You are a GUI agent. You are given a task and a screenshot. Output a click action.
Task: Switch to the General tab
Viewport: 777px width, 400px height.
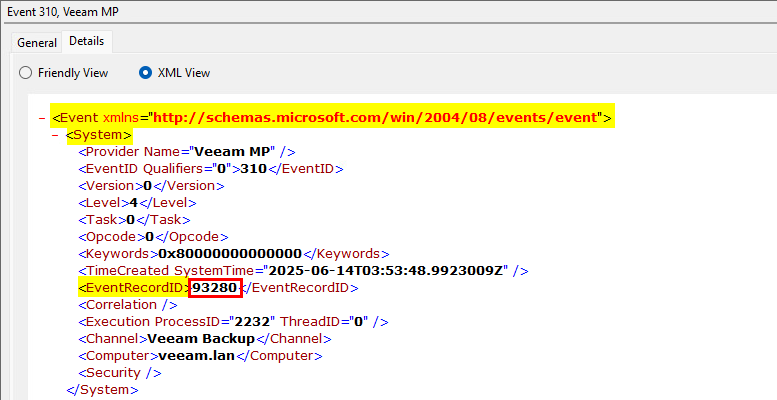[x=37, y=43]
